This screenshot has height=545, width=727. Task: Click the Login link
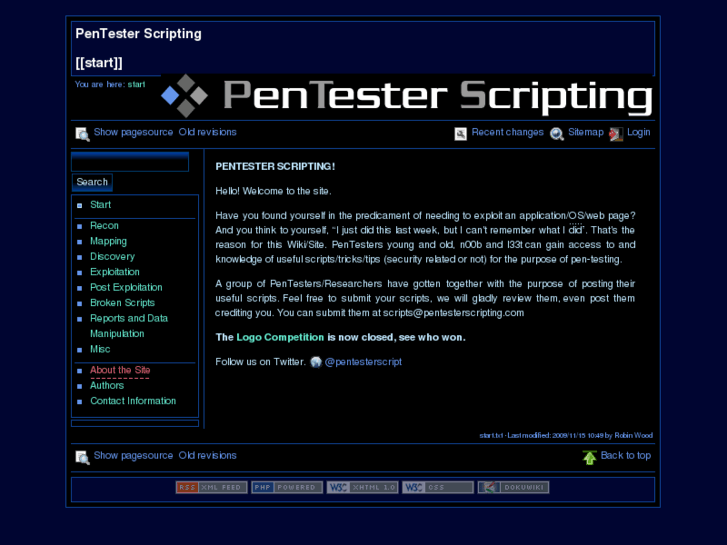[x=638, y=132]
